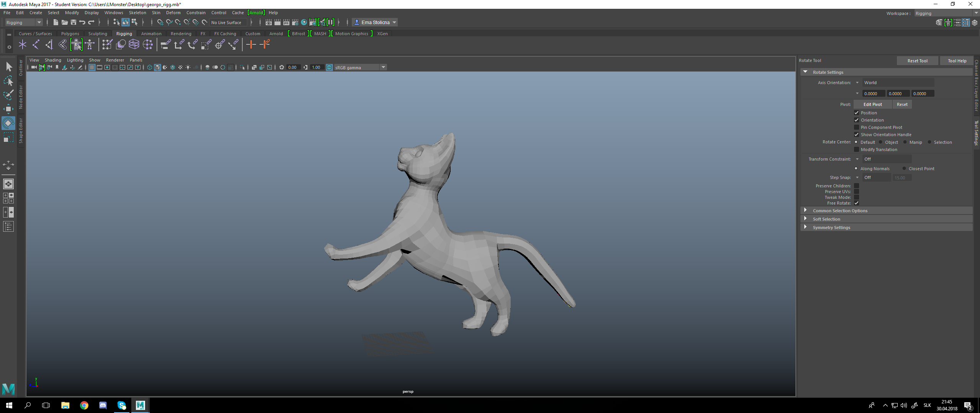Open the Skeleton menu
This screenshot has height=413, width=980.
pyautogui.click(x=137, y=13)
